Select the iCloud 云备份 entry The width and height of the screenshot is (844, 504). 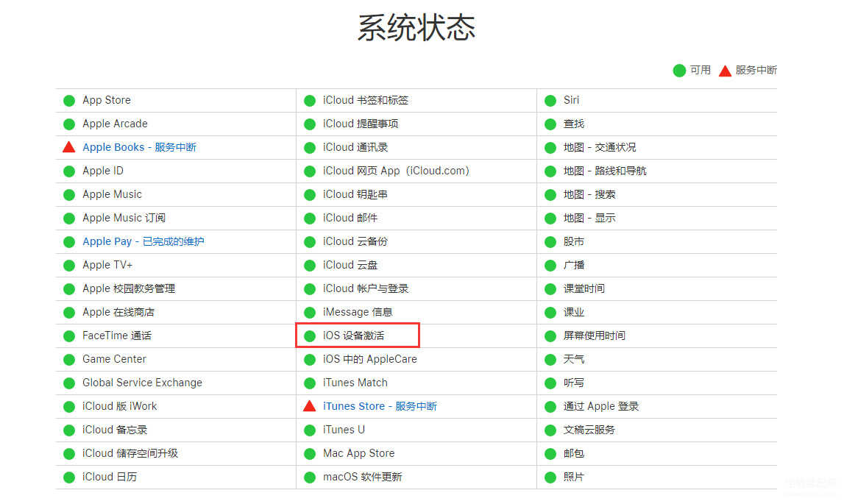click(x=355, y=242)
